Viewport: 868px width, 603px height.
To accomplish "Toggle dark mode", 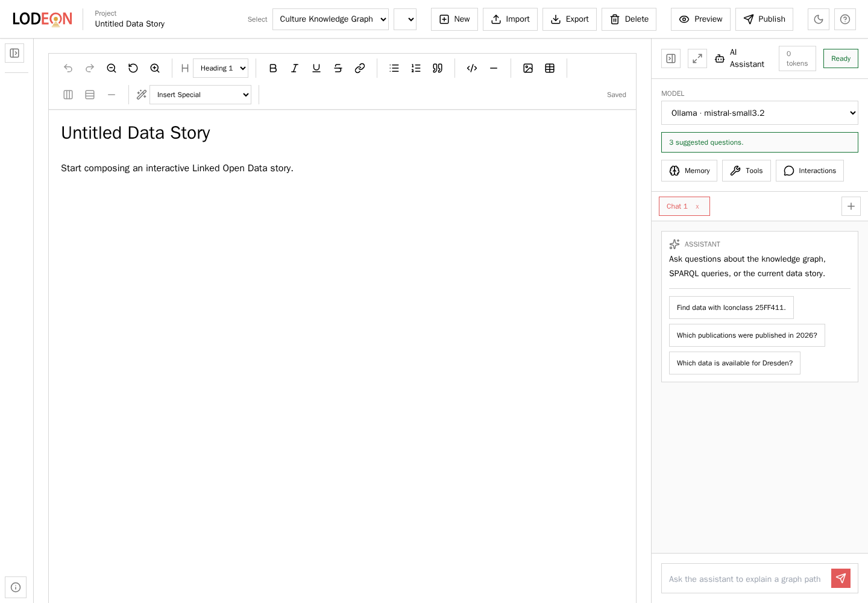I will (819, 19).
